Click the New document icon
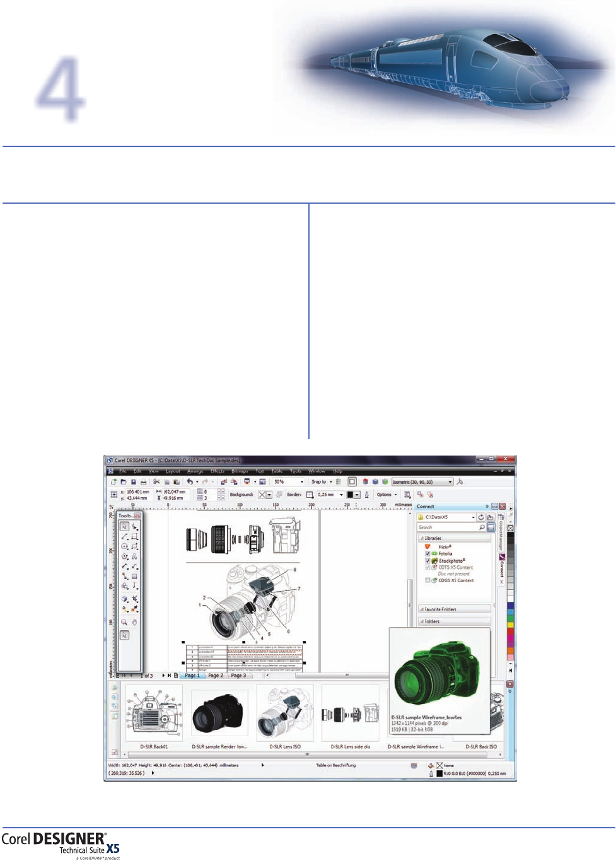 [x=113, y=482]
